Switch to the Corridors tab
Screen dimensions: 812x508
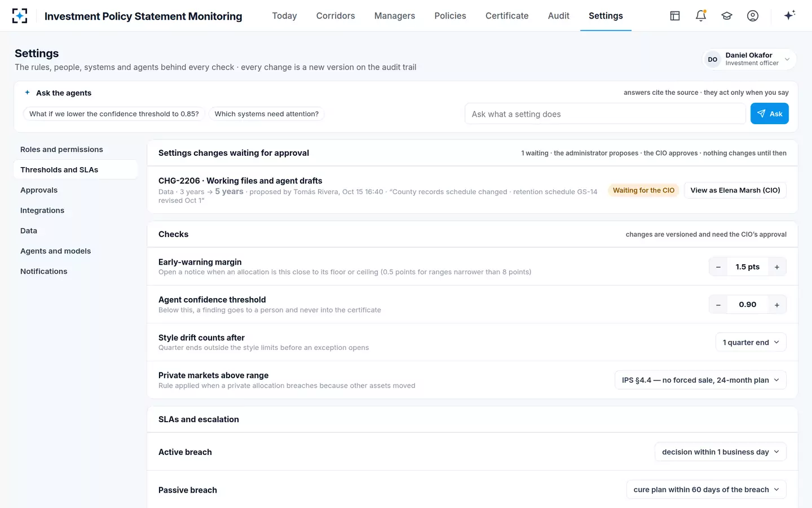[336, 16]
